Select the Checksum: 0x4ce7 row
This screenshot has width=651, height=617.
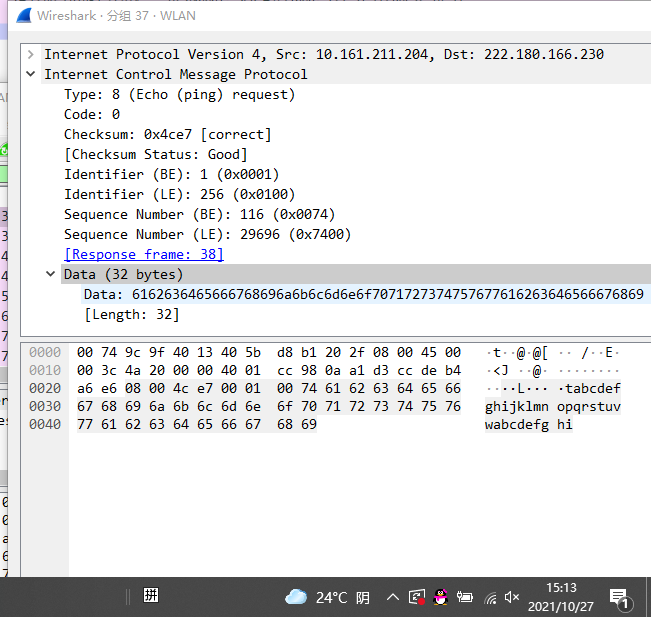pos(167,135)
